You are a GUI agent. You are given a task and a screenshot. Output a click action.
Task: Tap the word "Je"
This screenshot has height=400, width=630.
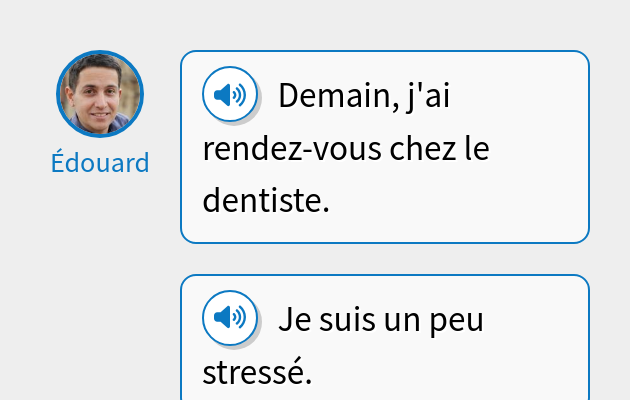pos(295,320)
